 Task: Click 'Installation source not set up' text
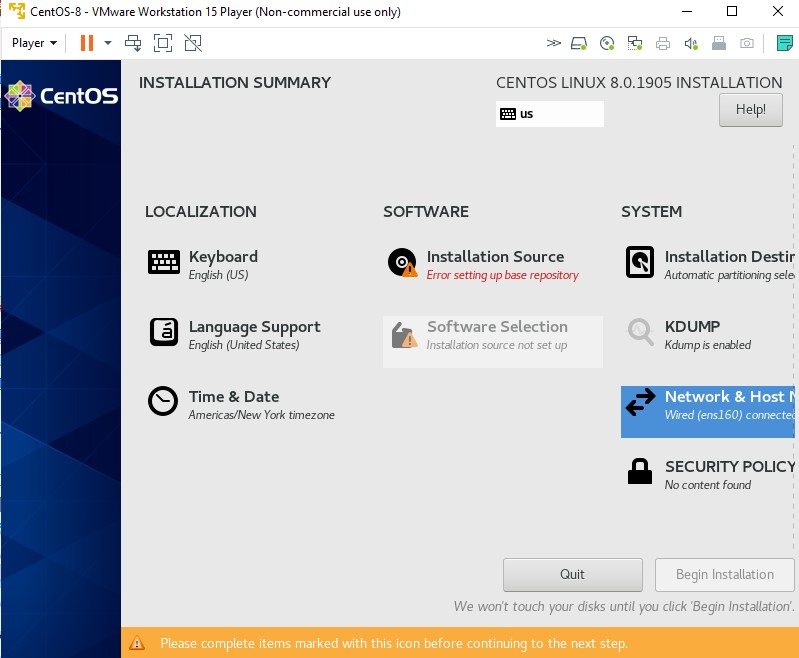pyautogui.click(x=497, y=345)
